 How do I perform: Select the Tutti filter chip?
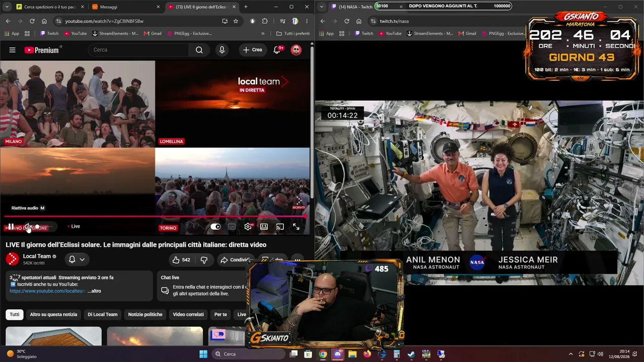(x=15, y=315)
